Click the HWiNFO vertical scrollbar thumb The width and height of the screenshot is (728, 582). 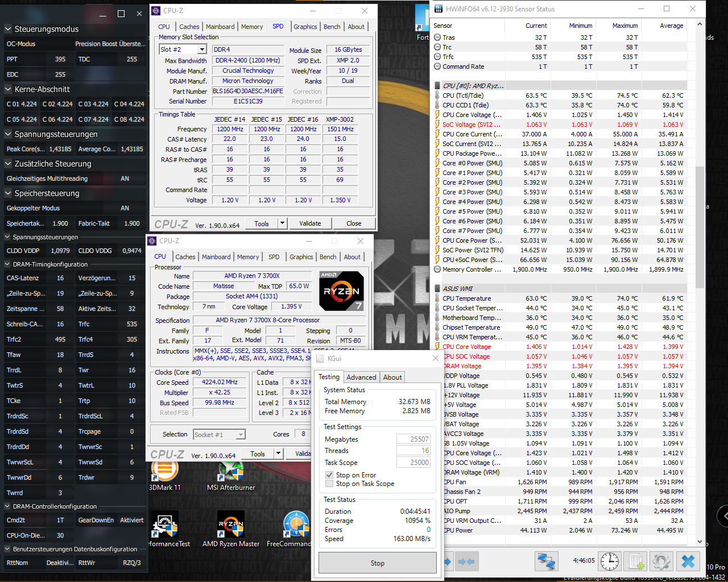[x=700, y=226]
